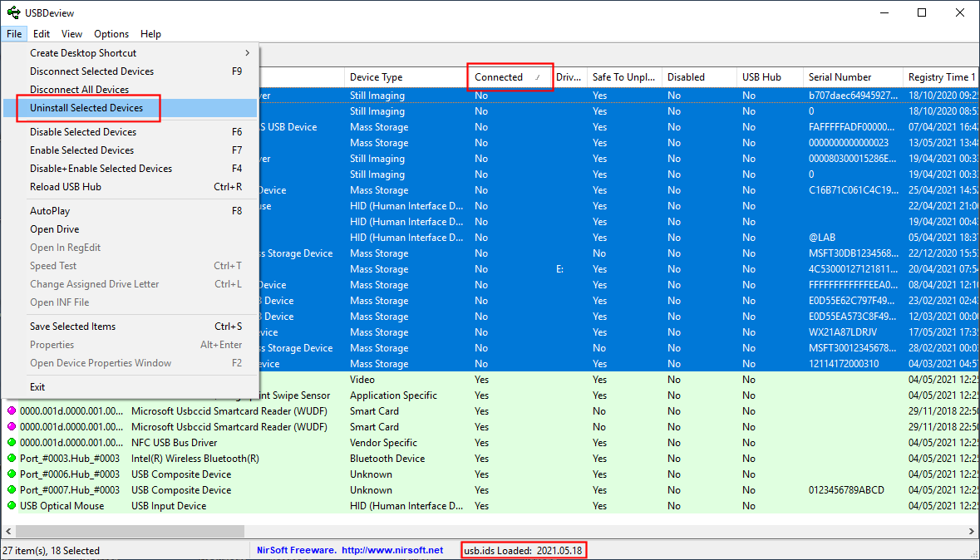Select Disconnect Selected Devices menu entry
The image size is (980, 560).
(91, 71)
